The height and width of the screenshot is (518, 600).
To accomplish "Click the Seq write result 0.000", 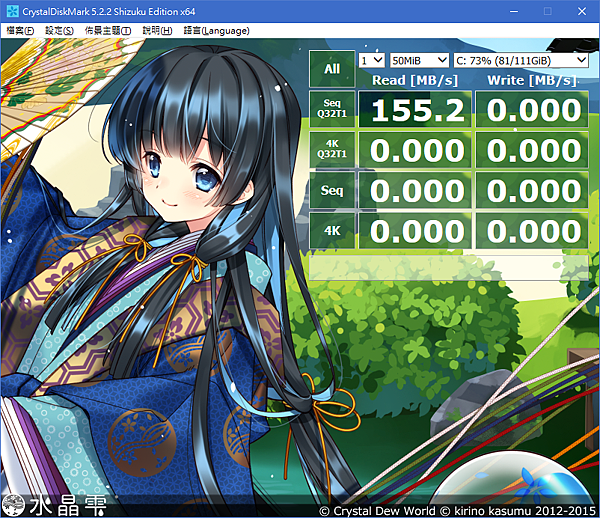I will pyautogui.click(x=532, y=190).
